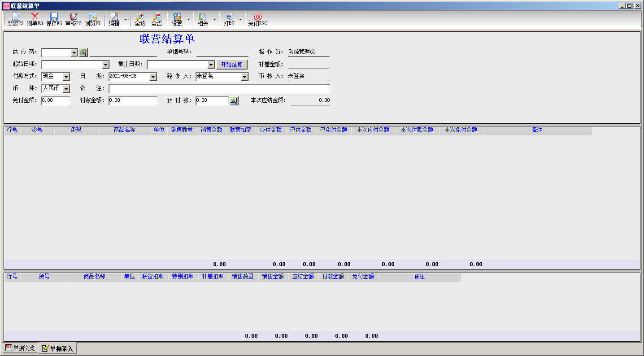Screen dimensions: 644x356
Task: Click the 备注 remarks input field
Action: pyautogui.click(x=219, y=89)
